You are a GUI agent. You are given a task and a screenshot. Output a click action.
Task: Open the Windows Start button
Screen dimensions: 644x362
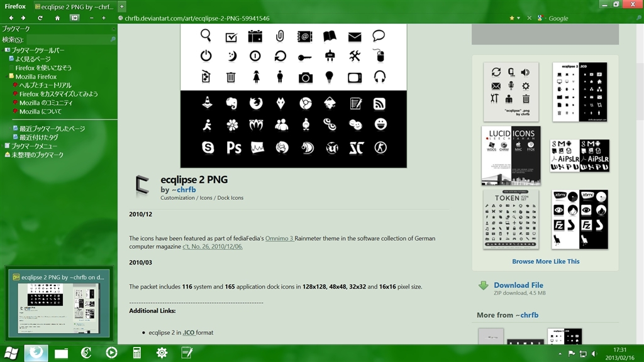click(11, 353)
